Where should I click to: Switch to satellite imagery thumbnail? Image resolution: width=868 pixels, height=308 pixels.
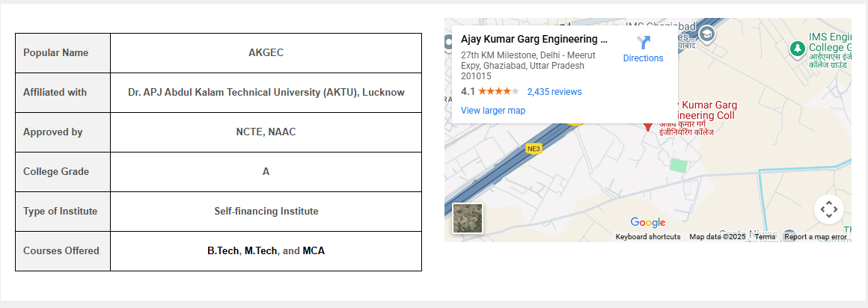[x=468, y=218]
